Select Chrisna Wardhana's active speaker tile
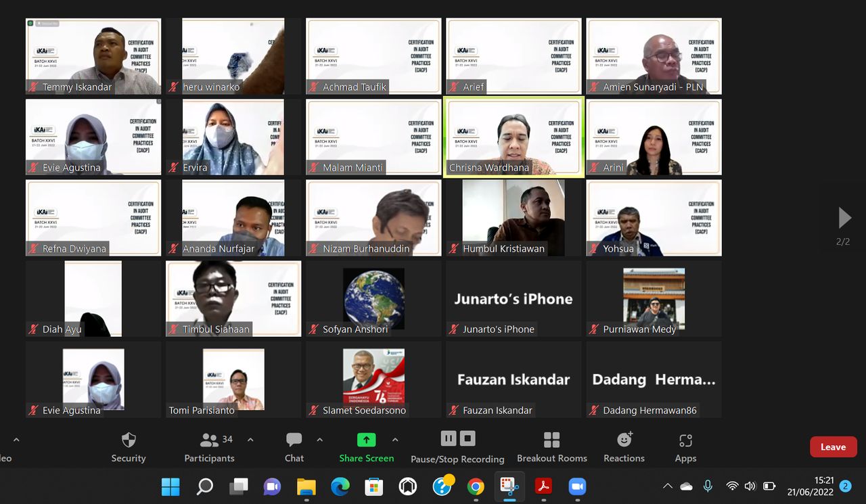The width and height of the screenshot is (866, 504). tap(514, 137)
